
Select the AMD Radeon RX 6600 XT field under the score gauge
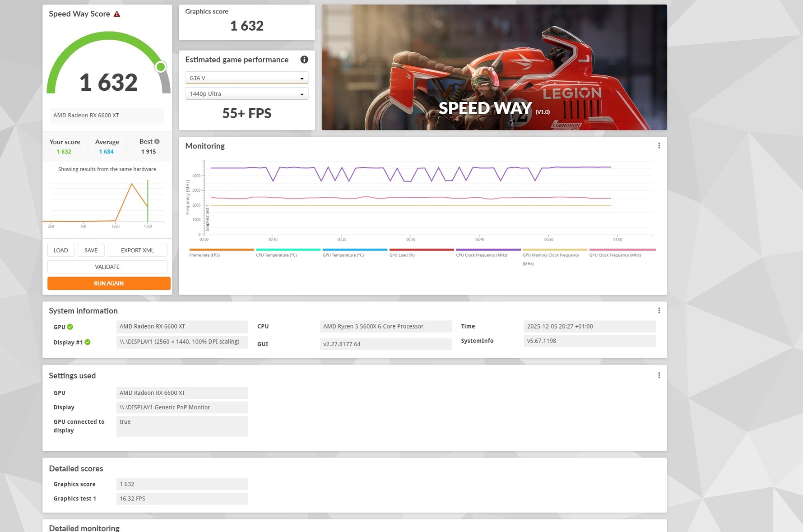coord(107,115)
